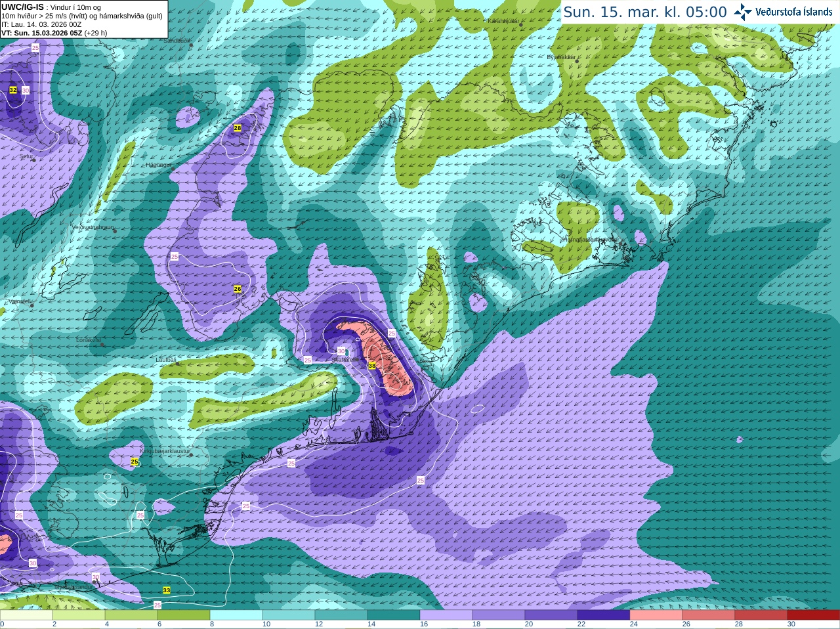Screen dimensions: 840x629
Task: Click the Setur station label
Action: point(26,157)
